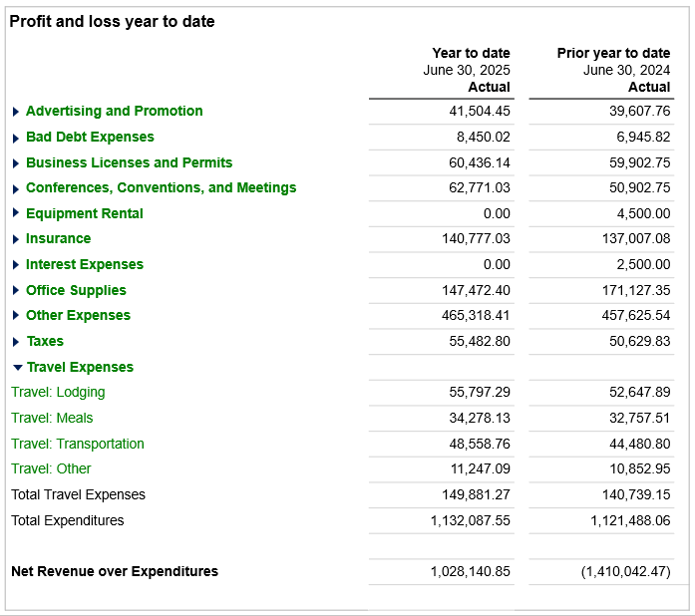This screenshot has width=695, height=616.
Task: Open the Other Expenses account link
Action: 78,315
